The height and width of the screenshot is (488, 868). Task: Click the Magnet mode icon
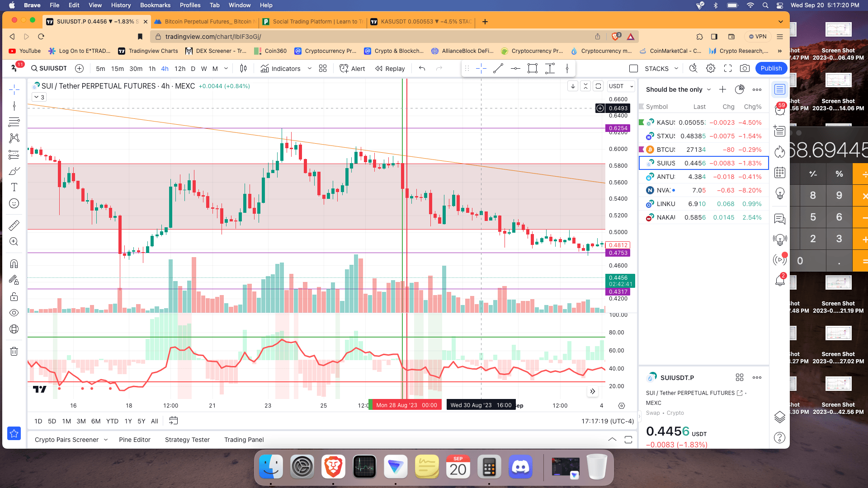point(14,263)
